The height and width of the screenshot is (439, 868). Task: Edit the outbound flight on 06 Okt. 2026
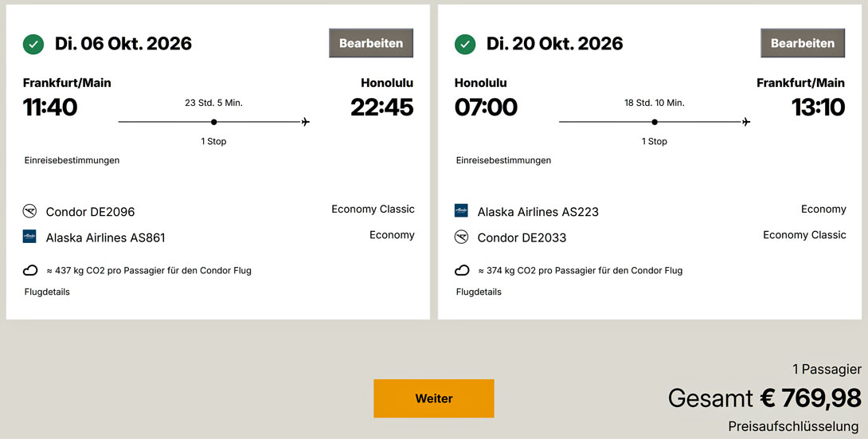371,43
